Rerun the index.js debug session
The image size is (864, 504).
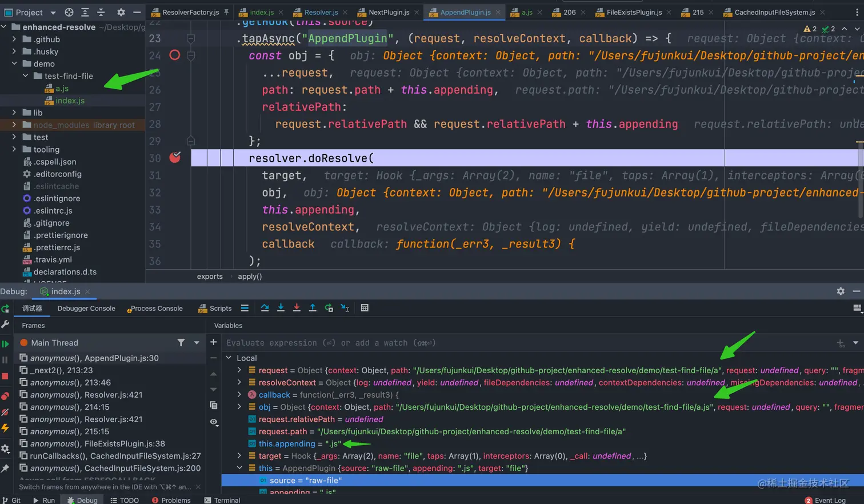click(5, 309)
